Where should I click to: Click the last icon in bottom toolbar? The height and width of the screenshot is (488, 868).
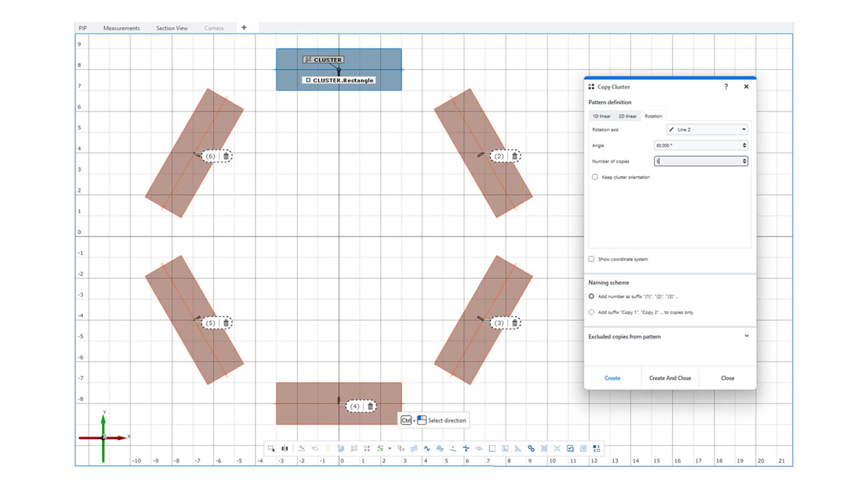[x=596, y=449]
